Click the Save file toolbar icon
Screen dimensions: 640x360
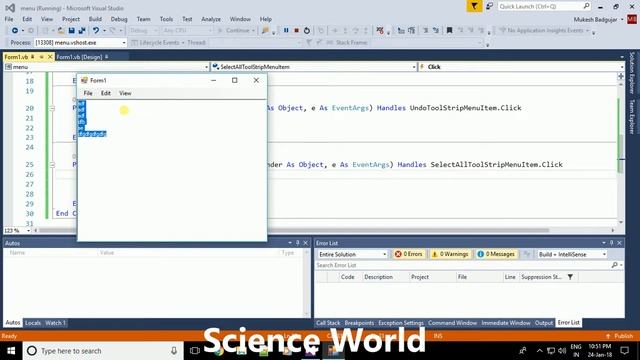click(71, 31)
